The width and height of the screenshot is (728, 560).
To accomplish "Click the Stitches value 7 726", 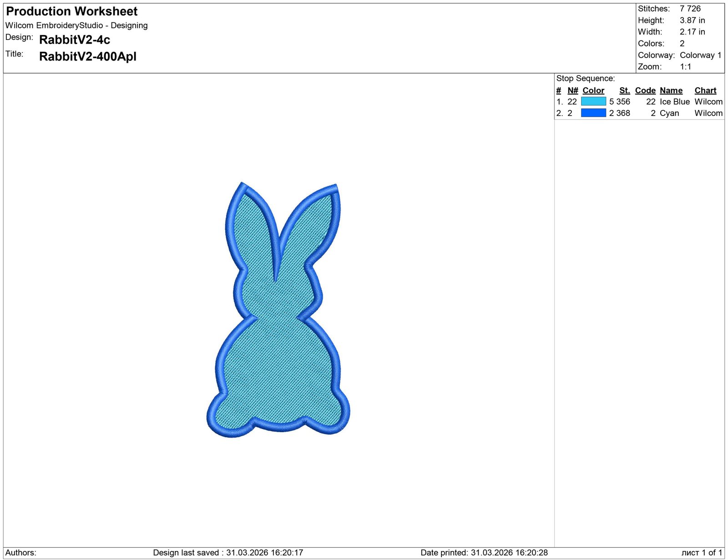I will click(x=690, y=9).
